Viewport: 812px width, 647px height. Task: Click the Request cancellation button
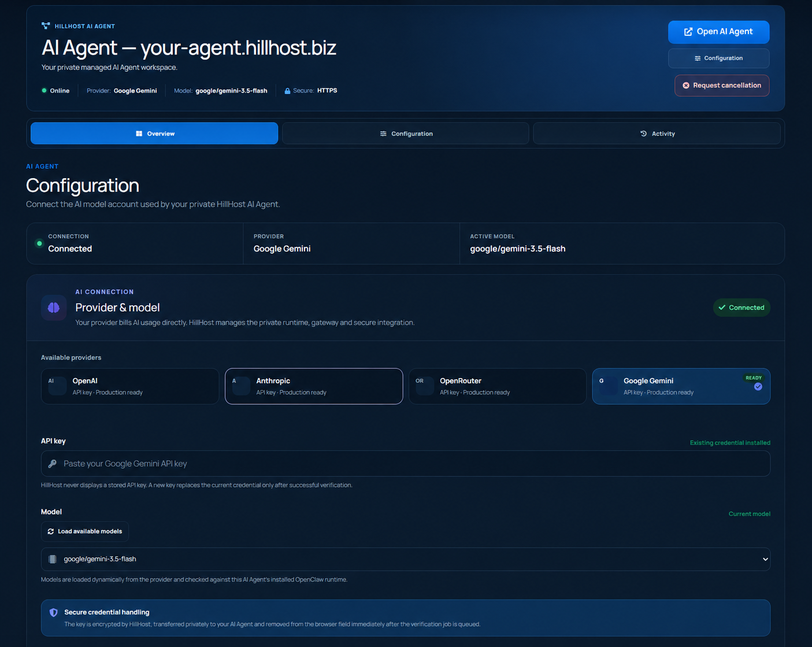722,86
